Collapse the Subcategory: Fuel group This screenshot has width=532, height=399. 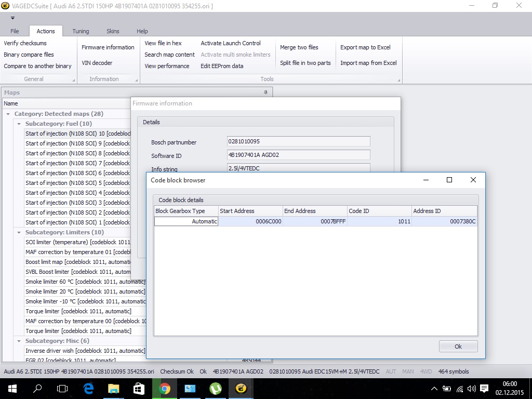(19, 124)
